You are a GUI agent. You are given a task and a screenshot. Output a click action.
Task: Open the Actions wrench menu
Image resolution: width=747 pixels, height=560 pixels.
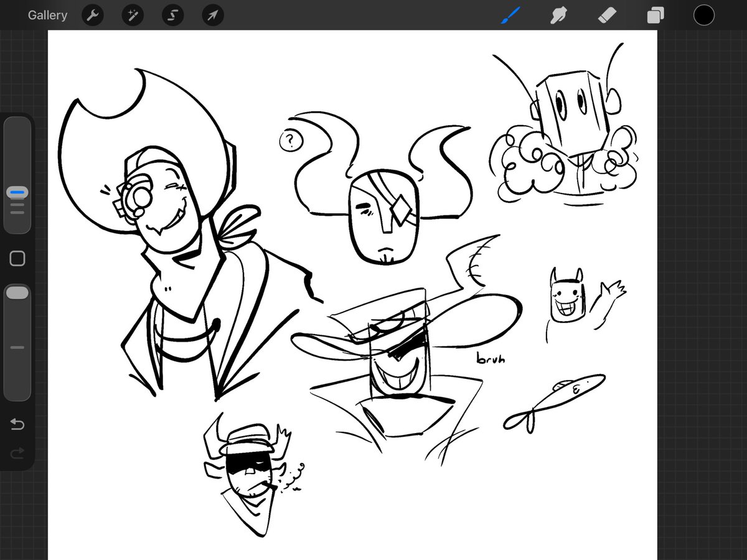tap(93, 16)
